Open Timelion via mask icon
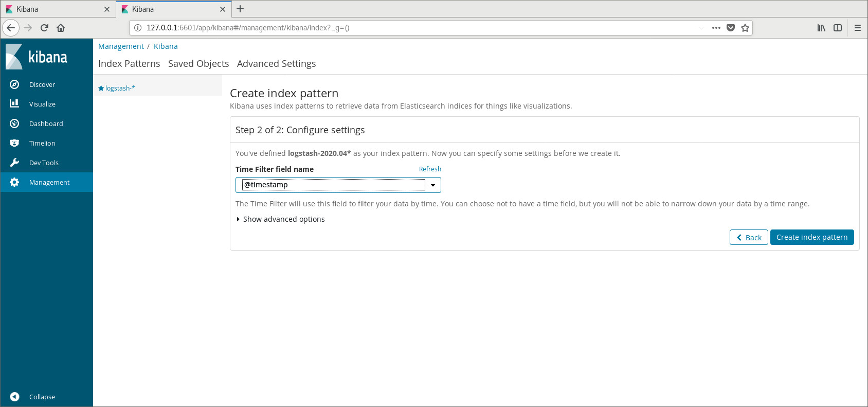868x407 pixels. [x=14, y=143]
